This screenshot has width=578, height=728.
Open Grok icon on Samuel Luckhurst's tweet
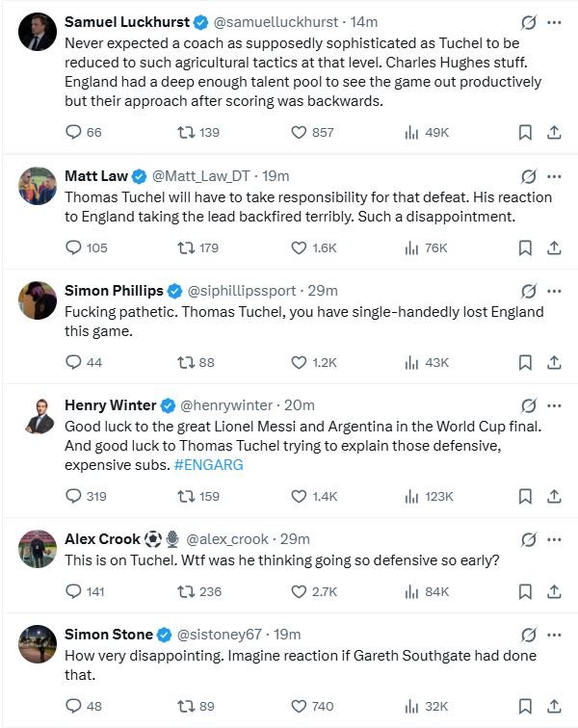click(x=528, y=22)
